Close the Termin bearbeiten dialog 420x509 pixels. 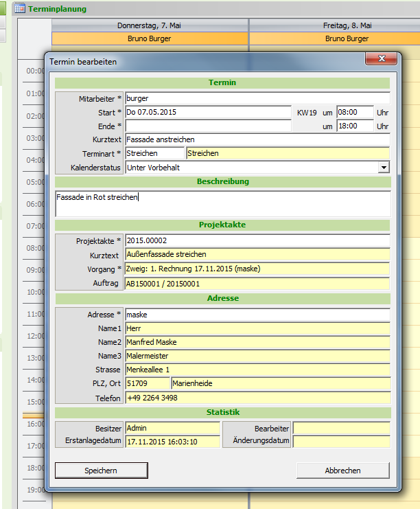[x=380, y=60]
